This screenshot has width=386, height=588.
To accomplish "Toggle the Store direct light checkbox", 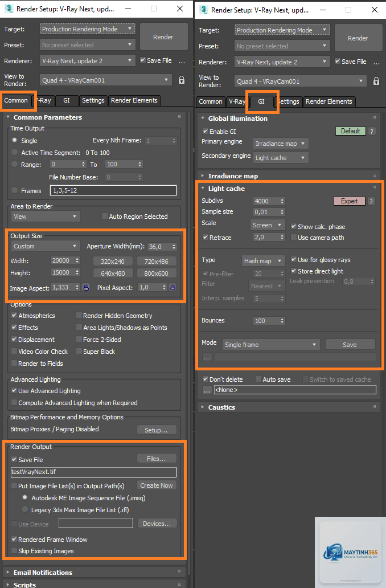I will [294, 271].
